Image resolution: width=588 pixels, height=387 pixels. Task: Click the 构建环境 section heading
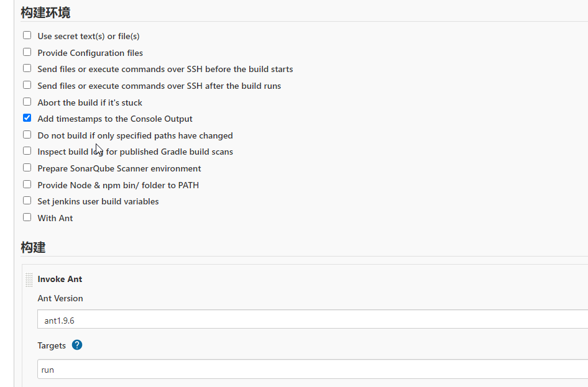(45, 12)
